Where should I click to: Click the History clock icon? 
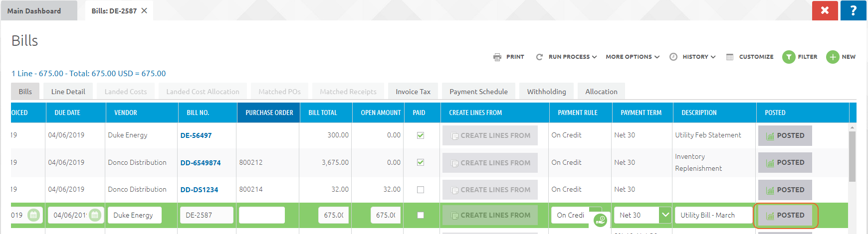(673, 57)
